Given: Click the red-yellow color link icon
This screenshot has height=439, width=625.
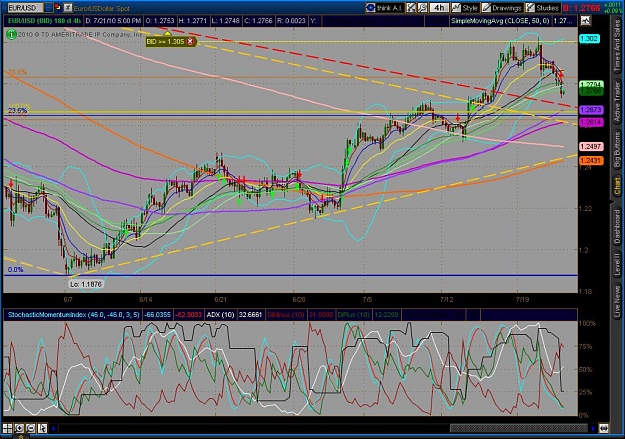Looking at the screenshot, I should (58, 7).
